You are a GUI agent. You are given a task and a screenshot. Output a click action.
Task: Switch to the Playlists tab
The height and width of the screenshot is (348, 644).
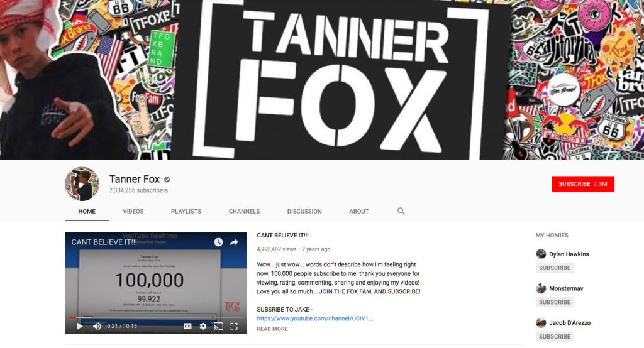click(186, 212)
